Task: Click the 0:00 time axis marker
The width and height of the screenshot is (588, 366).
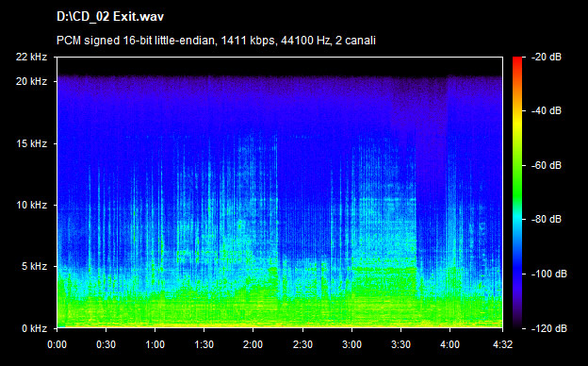Action: pos(57,344)
